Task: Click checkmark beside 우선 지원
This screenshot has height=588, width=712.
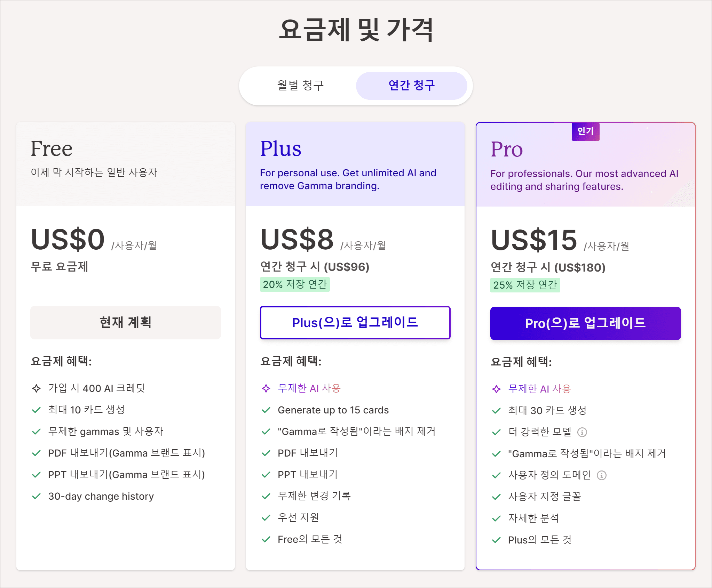Action: click(x=266, y=518)
